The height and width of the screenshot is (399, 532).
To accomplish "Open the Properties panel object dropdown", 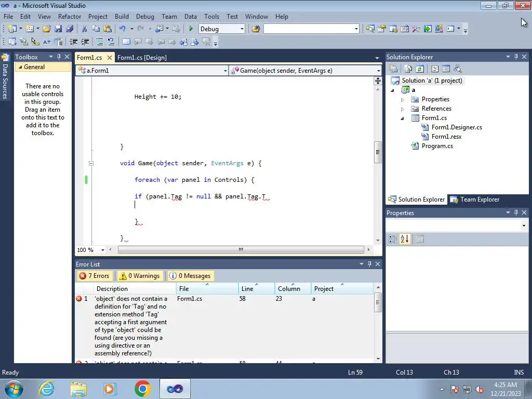I will click(524, 225).
